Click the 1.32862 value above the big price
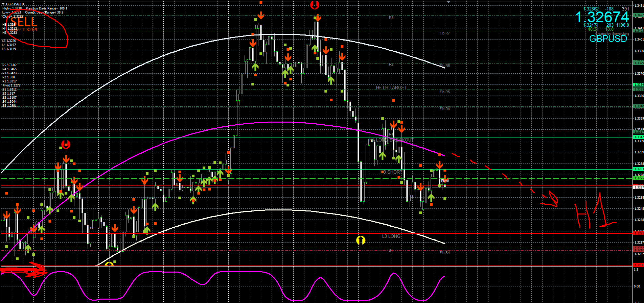 pos(591,9)
